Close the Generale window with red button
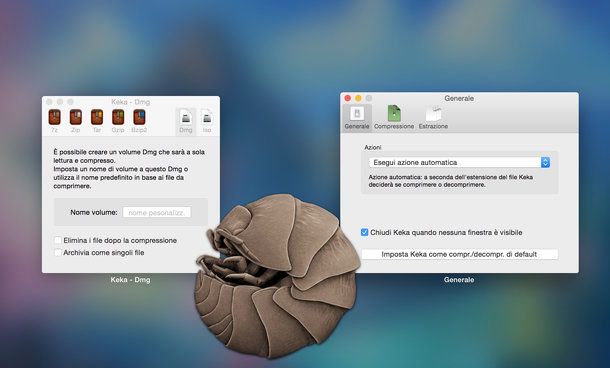Screen dimensions: 610x368 (348, 98)
